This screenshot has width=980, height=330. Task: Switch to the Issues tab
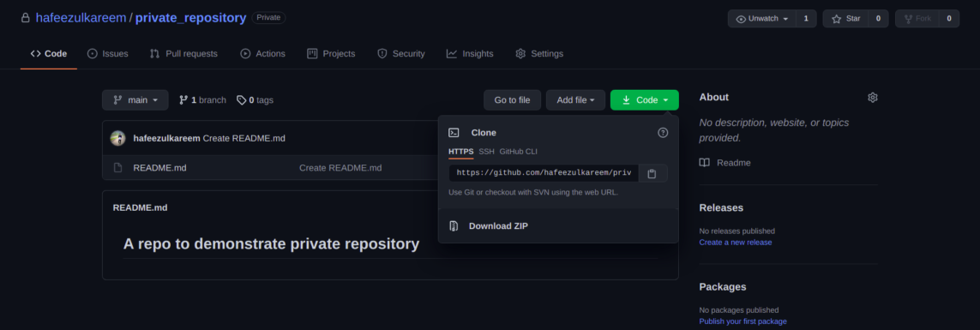pyautogui.click(x=107, y=54)
